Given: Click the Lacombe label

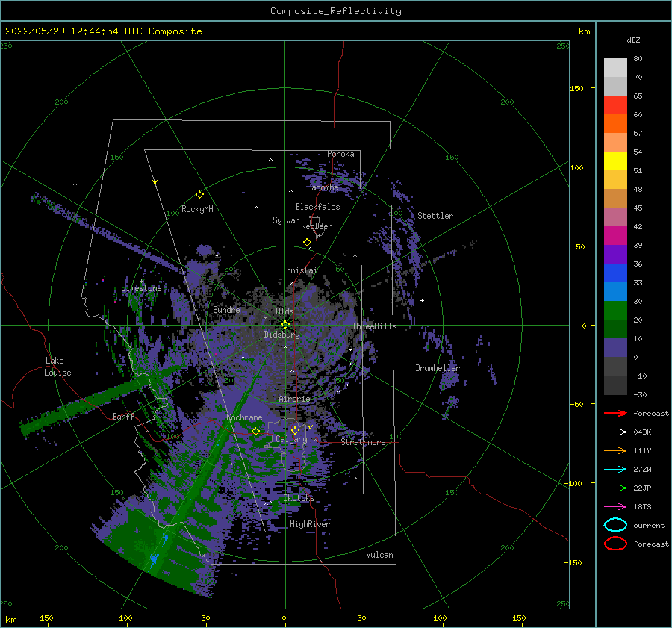Looking at the screenshot, I should 323,187.
